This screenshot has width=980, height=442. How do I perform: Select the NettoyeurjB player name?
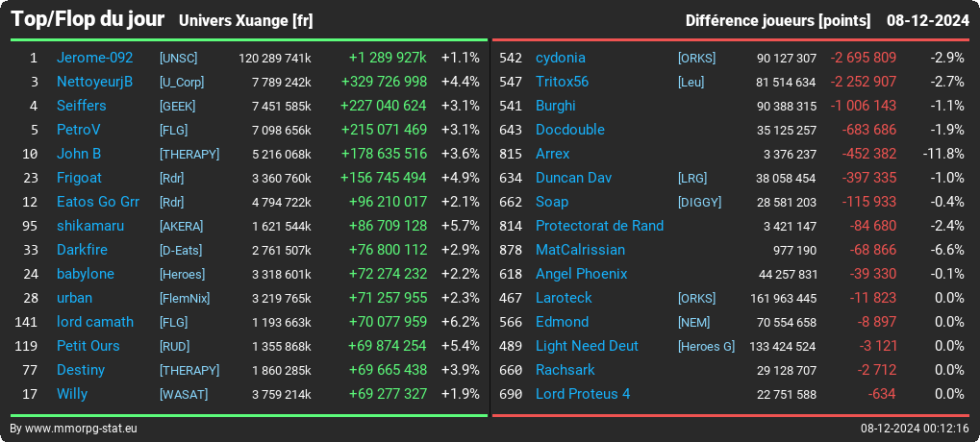(x=94, y=82)
